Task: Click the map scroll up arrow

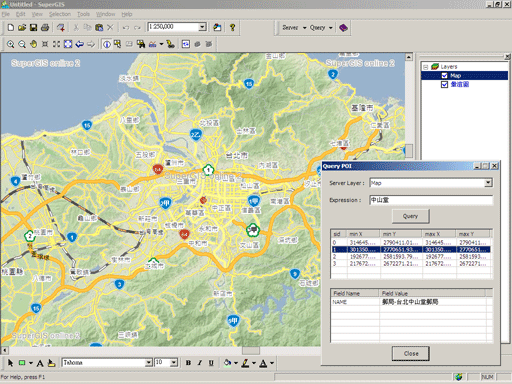Action: click(x=409, y=57)
